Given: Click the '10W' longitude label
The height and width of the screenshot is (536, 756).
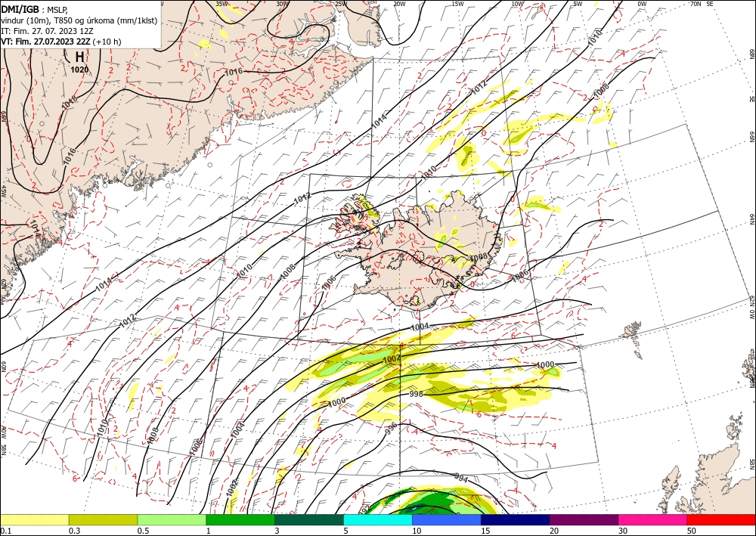Looking at the screenshot, I should [x=517, y=3].
